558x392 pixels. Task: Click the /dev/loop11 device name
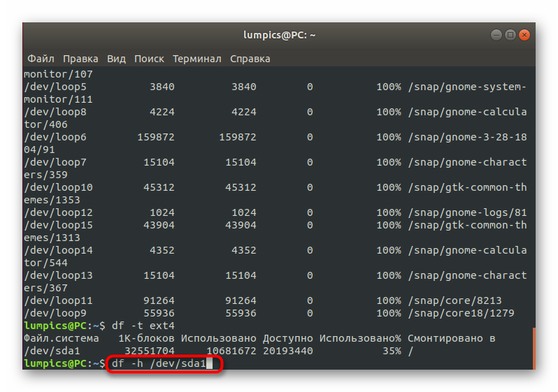click(58, 300)
